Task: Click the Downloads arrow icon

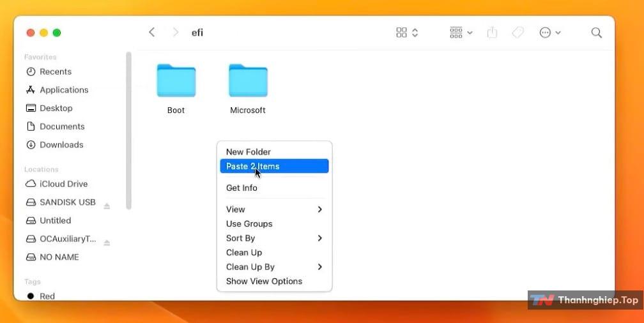Action: point(31,144)
